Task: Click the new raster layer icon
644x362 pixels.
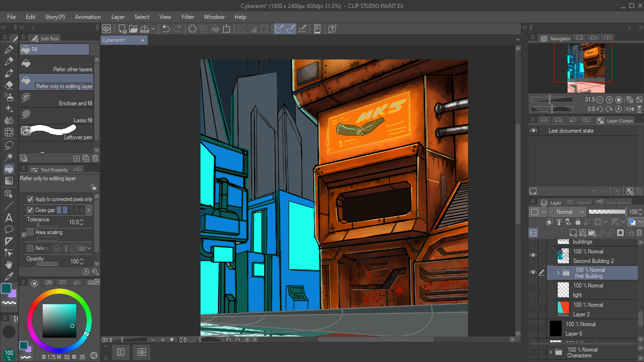Action: pos(573,233)
